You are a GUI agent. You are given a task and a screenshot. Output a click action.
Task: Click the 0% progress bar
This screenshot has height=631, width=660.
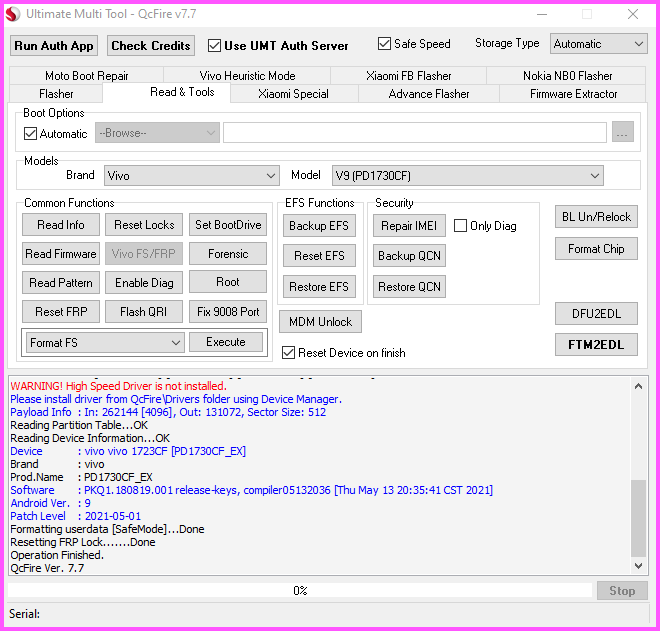pyautogui.click(x=300, y=590)
